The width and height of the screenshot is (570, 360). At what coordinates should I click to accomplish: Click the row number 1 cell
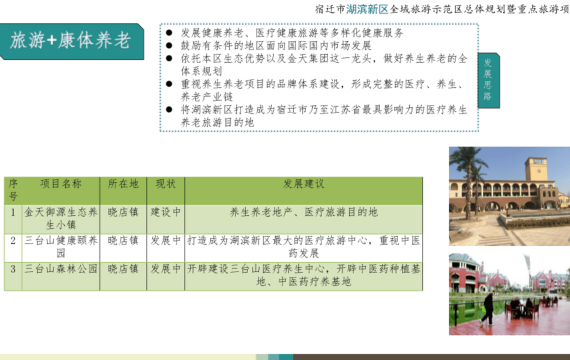[x=13, y=219]
